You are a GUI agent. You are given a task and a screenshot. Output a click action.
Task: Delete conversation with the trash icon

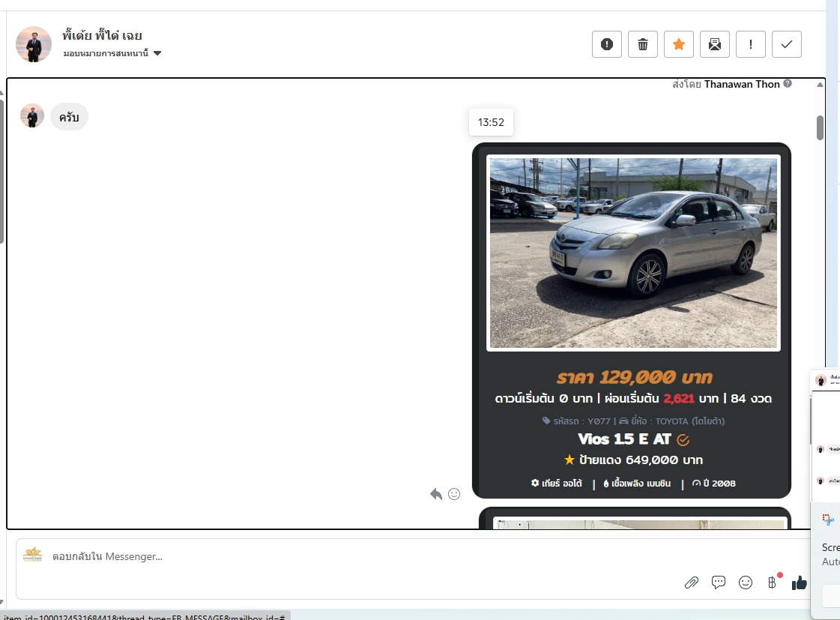pos(642,44)
